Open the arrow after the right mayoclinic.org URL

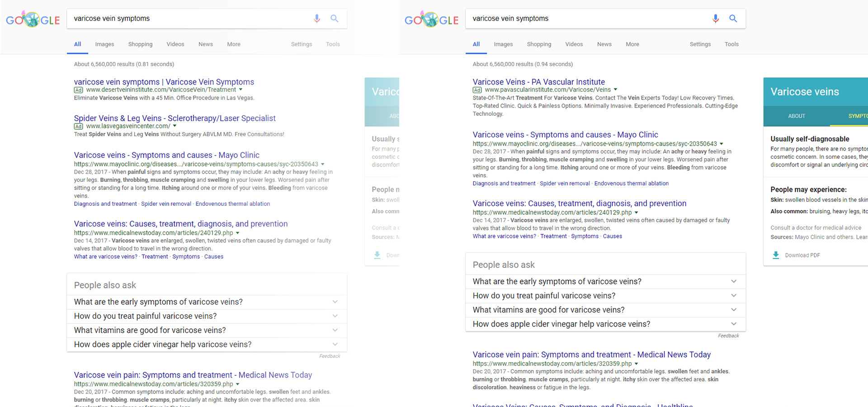tap(722, 144)
